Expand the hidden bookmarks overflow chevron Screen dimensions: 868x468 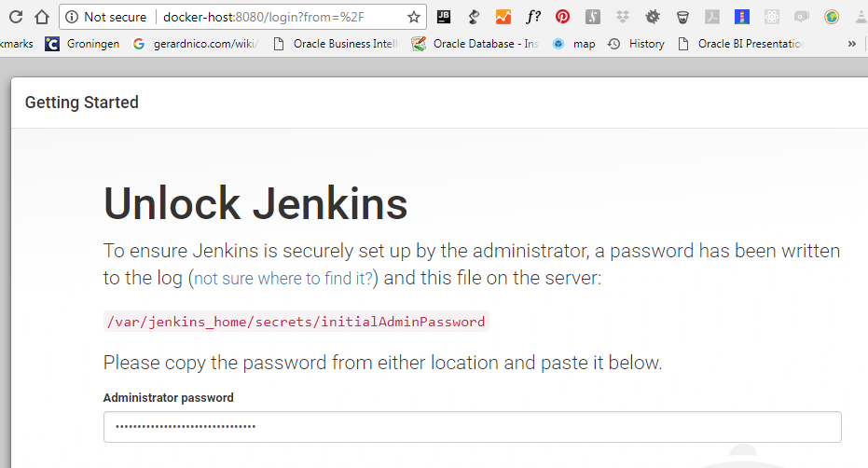pyautogui.click(x=851, y=44)
